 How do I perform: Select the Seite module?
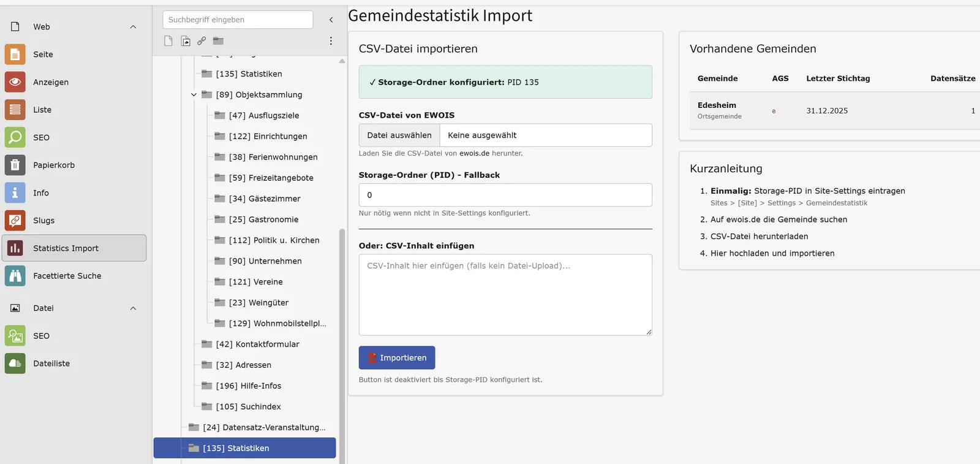[74, 55]
